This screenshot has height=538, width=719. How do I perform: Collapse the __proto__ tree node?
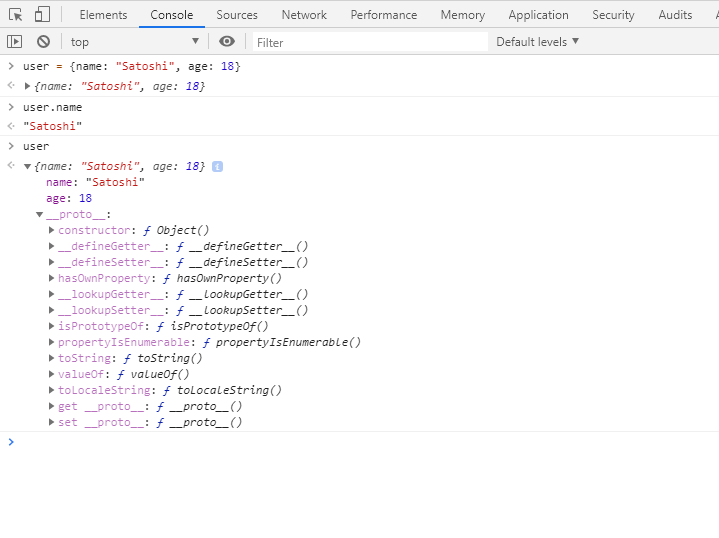click(40, 215)
